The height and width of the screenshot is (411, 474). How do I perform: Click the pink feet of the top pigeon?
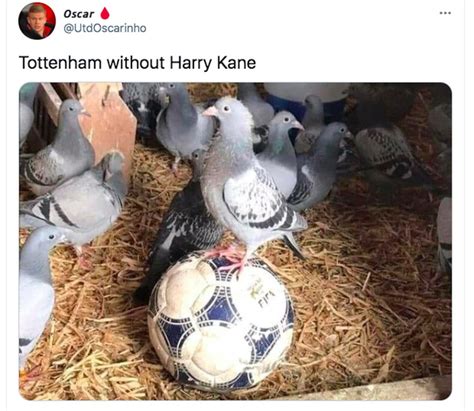tap(230, 257)
